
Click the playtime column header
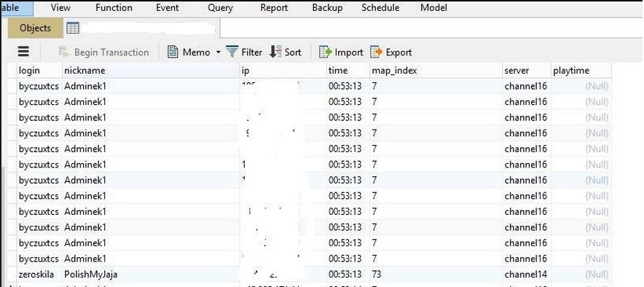point(581,71)
